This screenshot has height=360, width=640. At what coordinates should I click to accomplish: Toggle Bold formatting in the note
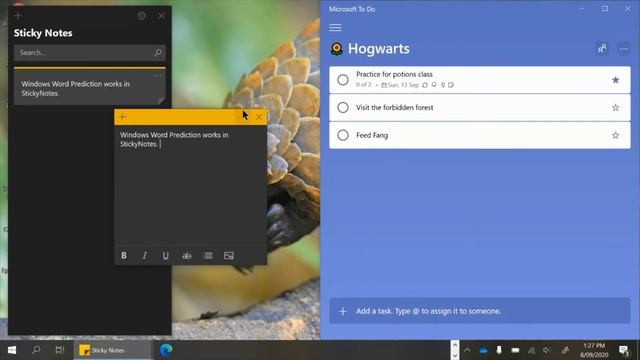click(x=124, y=256)
